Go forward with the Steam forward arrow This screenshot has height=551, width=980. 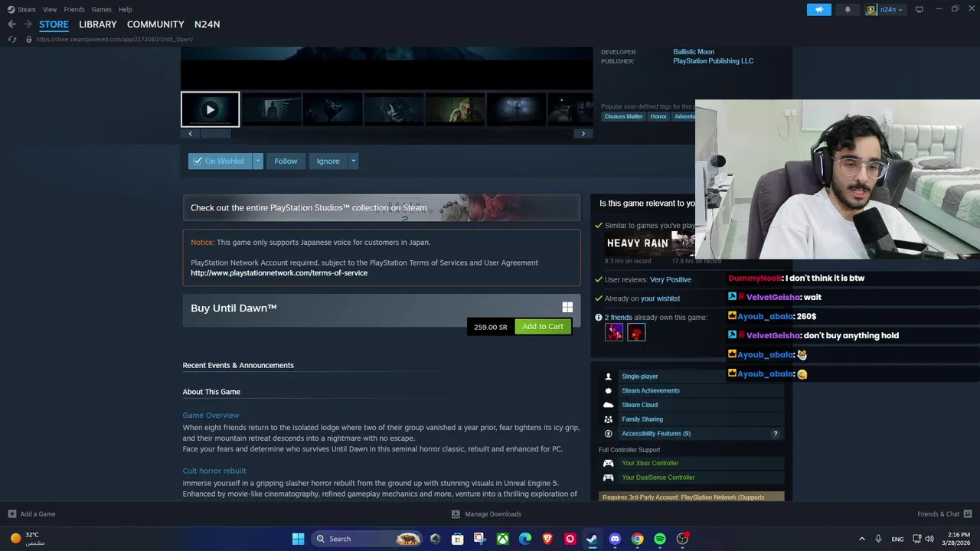coord(28,24)
